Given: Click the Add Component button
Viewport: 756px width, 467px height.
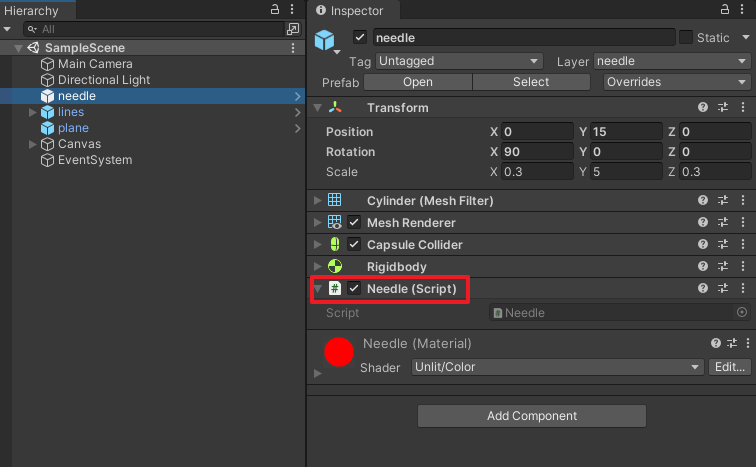Looking at the screenshot, I should [x=532, y=416].
